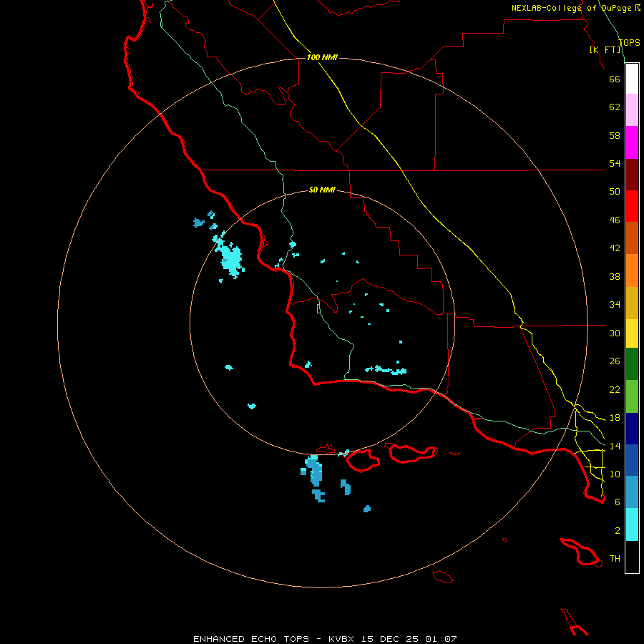The height and width of the screenshot is (644, 644).
Task: Click the black TH threshold swatch
Action: click(x=632, y=557)
